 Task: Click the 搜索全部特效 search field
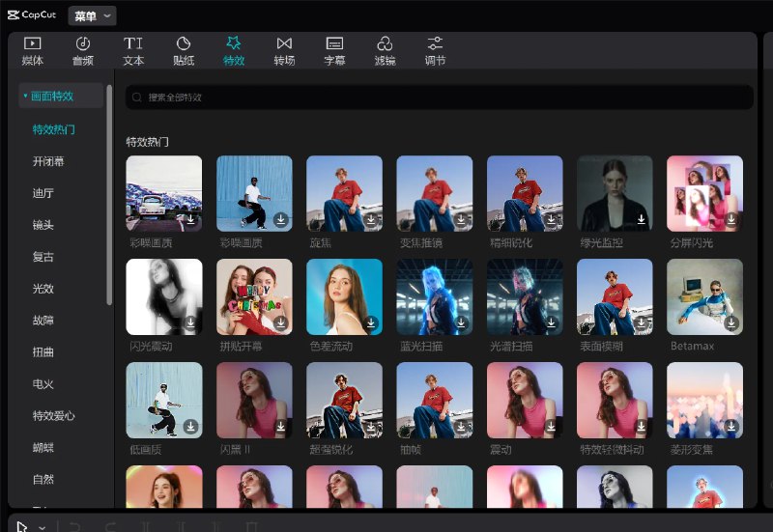(x=439, y=98)
